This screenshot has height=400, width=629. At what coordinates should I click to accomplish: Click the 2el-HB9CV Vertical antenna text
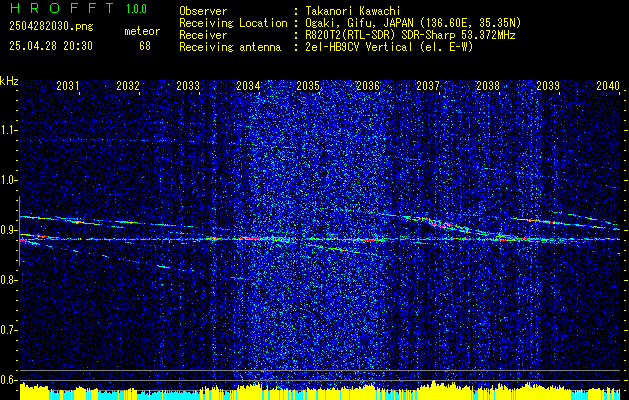coord(389,47)
